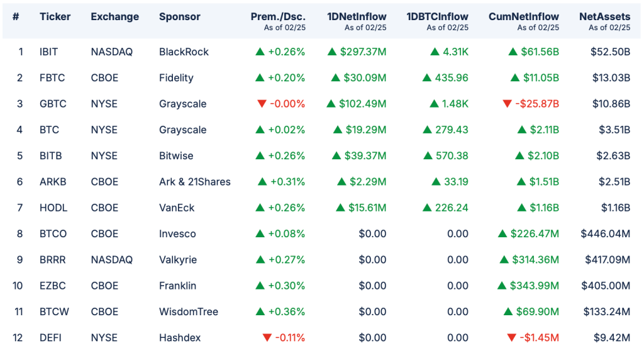Click green triangle beside $61.56B cumulative inflow

pyautogui.click(x=513, y=52)
